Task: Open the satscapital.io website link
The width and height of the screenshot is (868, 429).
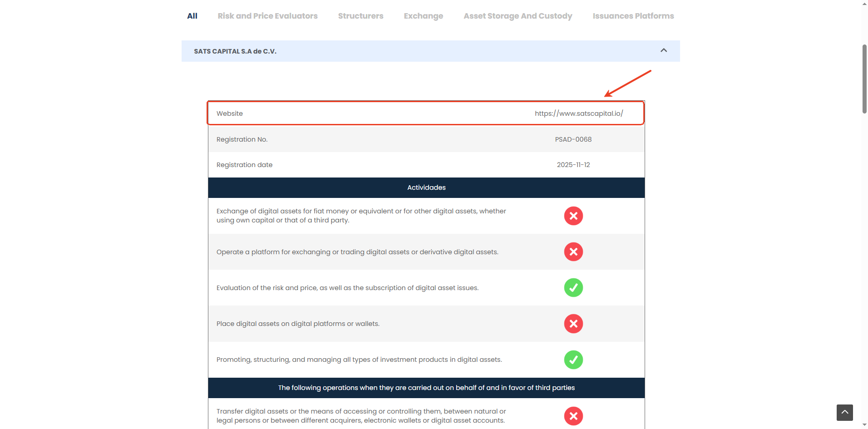Action: 578,113
